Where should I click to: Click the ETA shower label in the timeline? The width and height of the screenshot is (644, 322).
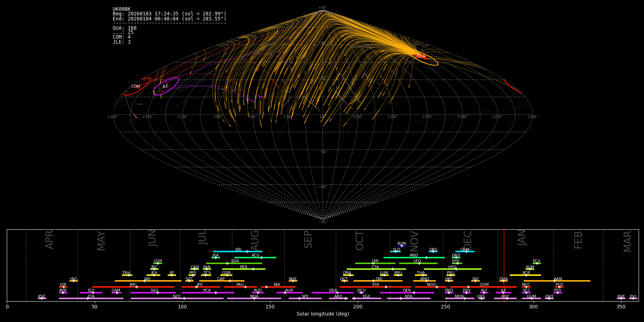(x=91, y=296)
